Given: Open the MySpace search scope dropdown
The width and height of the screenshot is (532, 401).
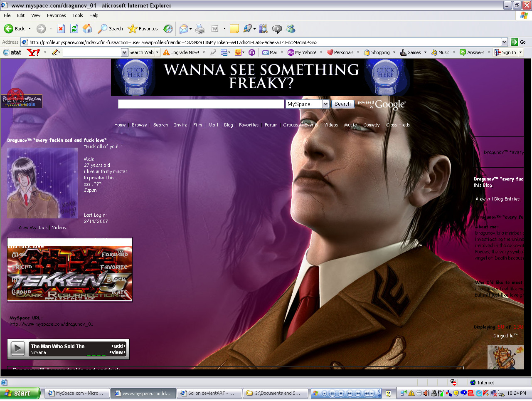Looking at the screenshot, I should [x=325, y=104].
